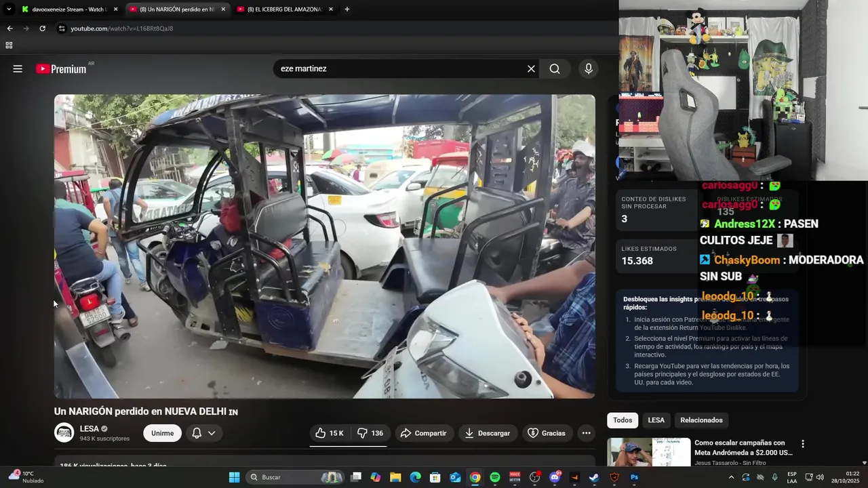The image size is (868, 488).
Task: Close the EL ICEBERG DEL AMAZONAS tab
Action: 330,9
